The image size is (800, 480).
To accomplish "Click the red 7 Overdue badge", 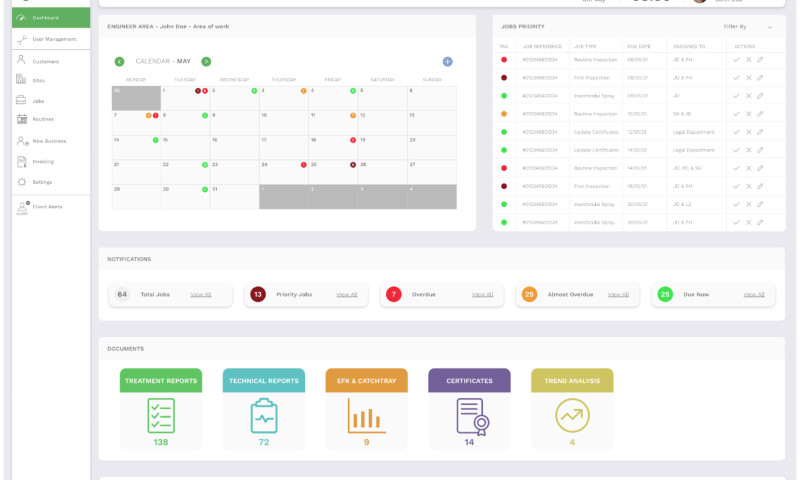I will 393,294.
